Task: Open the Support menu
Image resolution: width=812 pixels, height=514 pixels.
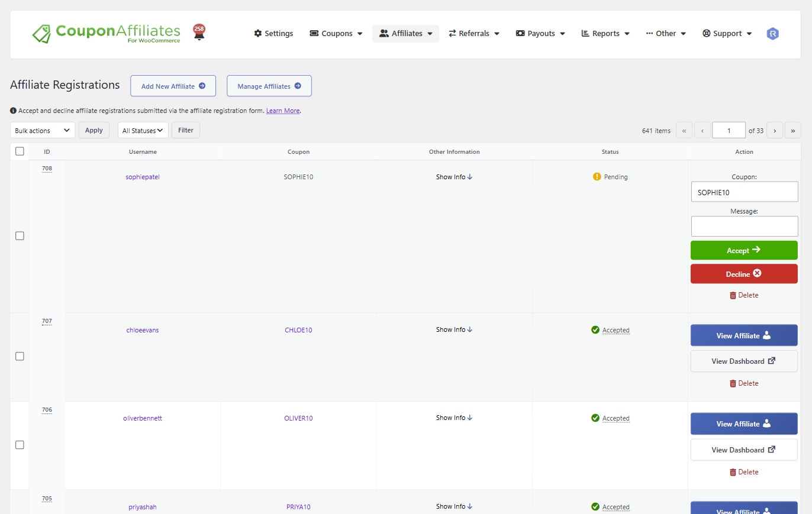Action: [x=727, y=34]
